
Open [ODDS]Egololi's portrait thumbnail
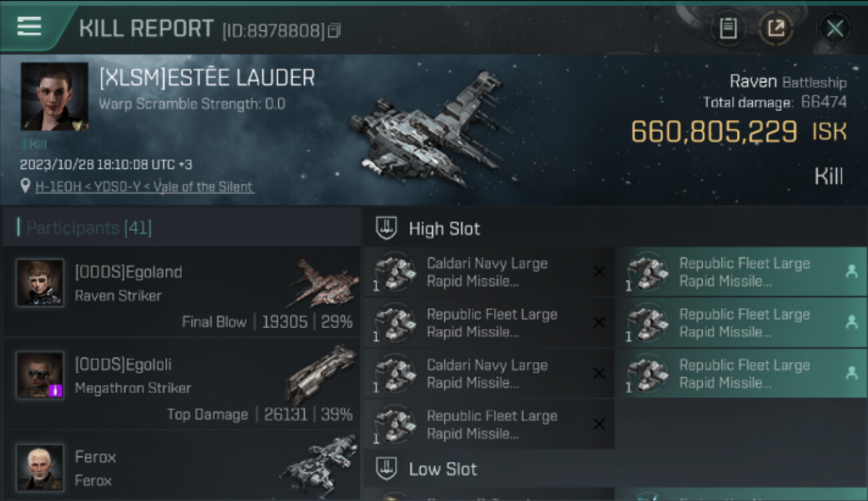point(40,375)
